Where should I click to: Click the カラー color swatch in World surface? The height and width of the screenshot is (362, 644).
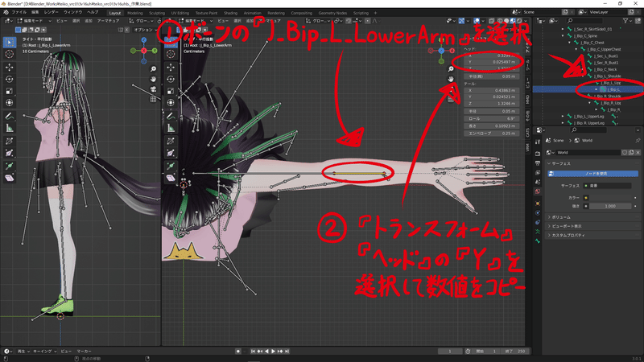[610, 198]
